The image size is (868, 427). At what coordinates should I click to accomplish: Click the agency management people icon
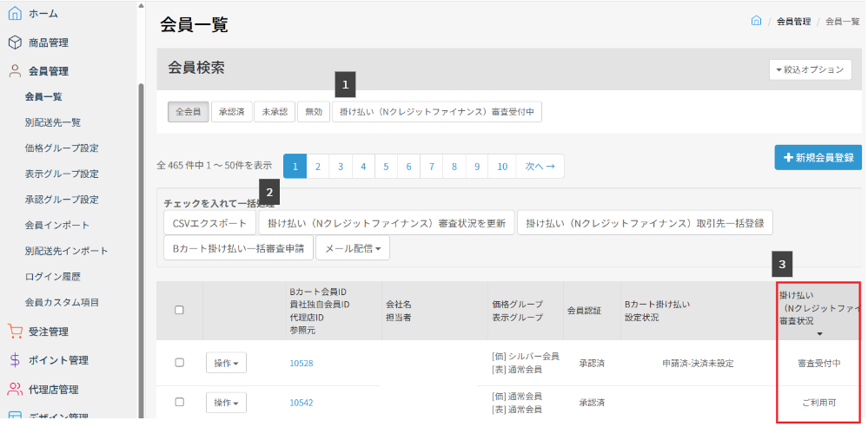(15, 389)
